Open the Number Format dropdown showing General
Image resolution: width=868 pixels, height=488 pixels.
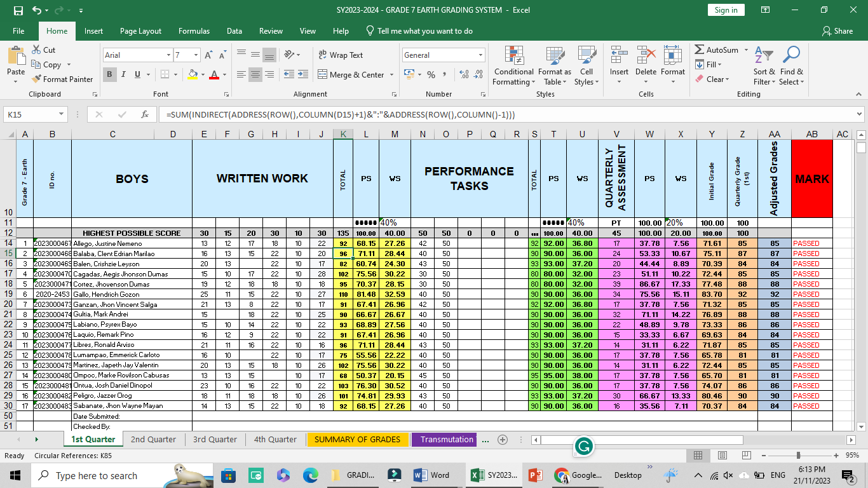pyautogui.click(x=480, y=55)
